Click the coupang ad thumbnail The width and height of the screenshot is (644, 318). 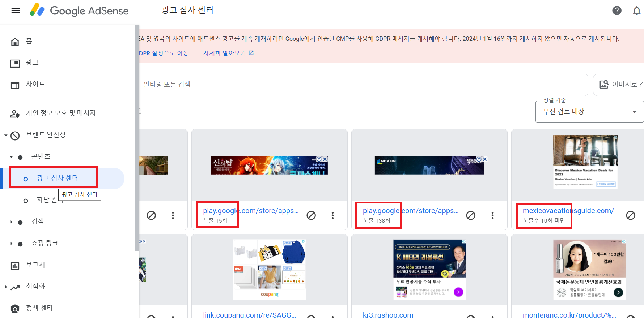click(x=270, y=270)
